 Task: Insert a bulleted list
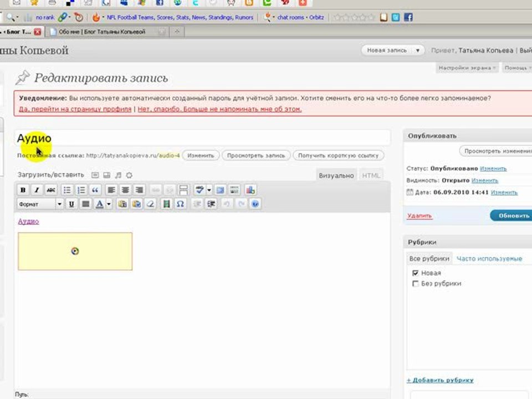click(x=67, y=190)
